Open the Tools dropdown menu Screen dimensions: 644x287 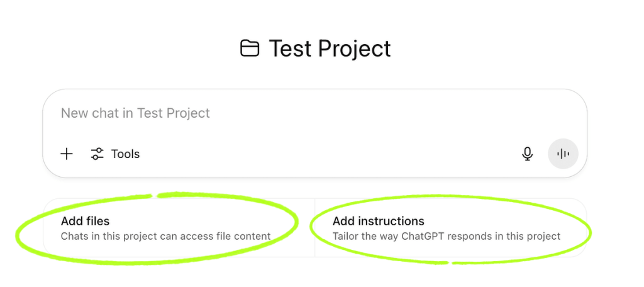point(115,154)
